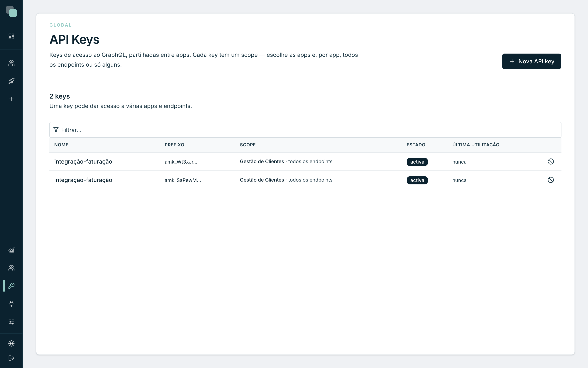This screenshot has width=588, height=368.
Task: Click the funnel filter icon
Action: pyautogui.click(x=56, y=130)
